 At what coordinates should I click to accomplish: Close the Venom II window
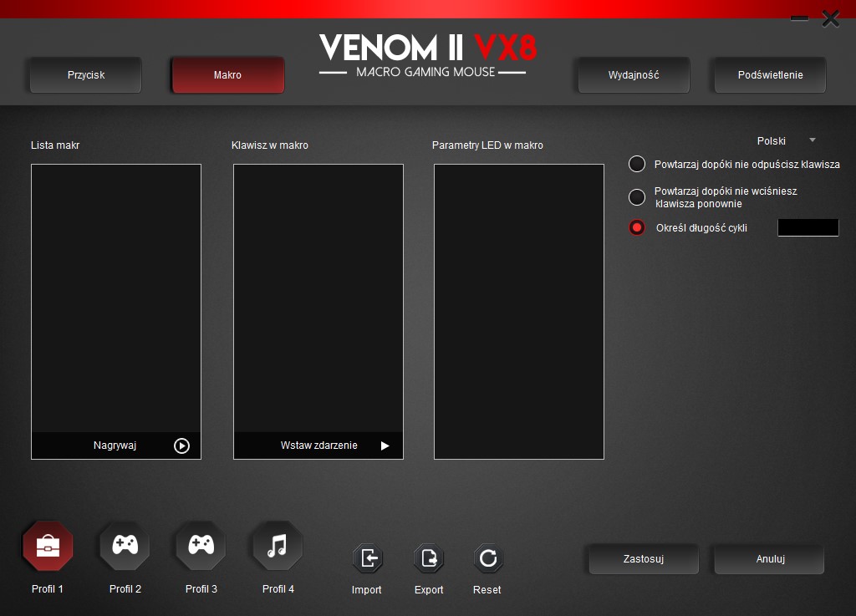(x=831, y=18)
